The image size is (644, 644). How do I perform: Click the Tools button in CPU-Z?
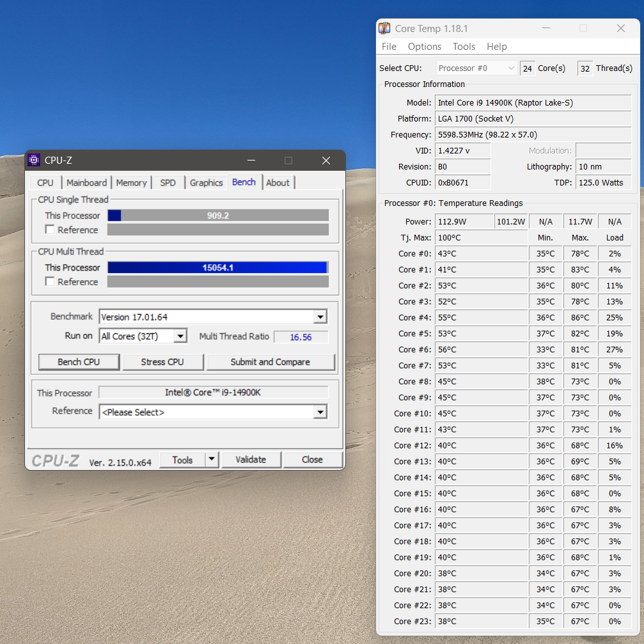pos(182,460)
